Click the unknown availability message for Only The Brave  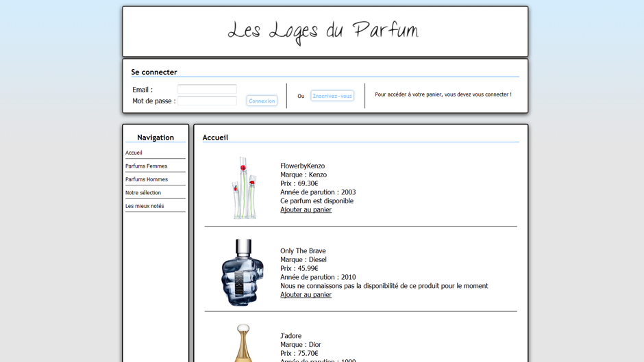tap(384, 285)
